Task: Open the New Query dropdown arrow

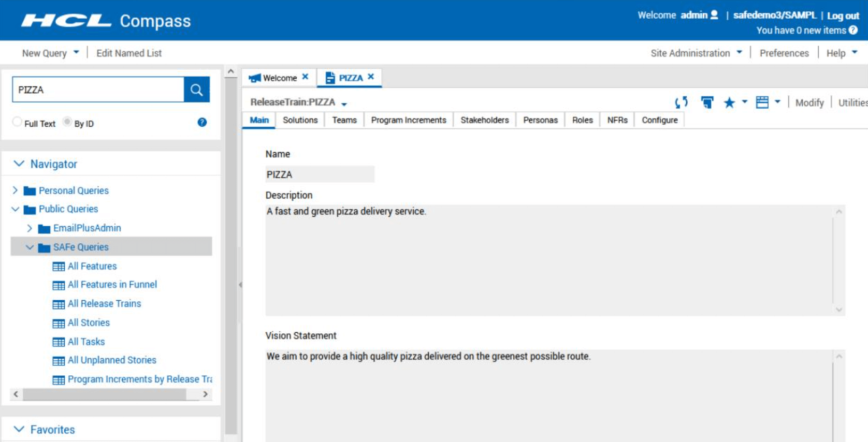Action: click(x=76, y=52)
